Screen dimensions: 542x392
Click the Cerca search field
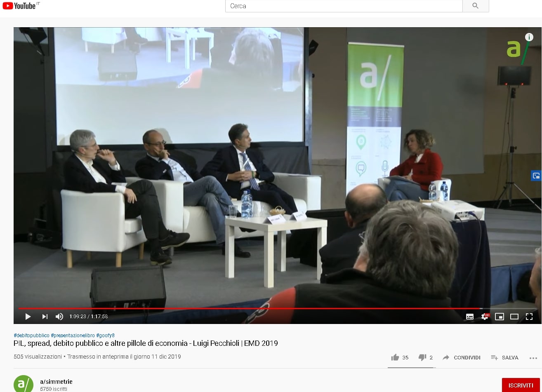point(344,6)
